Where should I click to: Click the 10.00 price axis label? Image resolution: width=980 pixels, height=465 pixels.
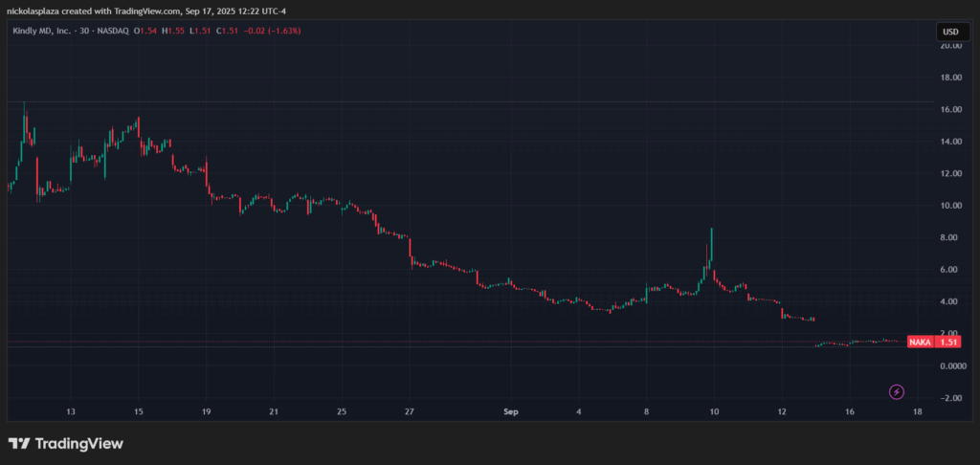[x=950, y=206]
